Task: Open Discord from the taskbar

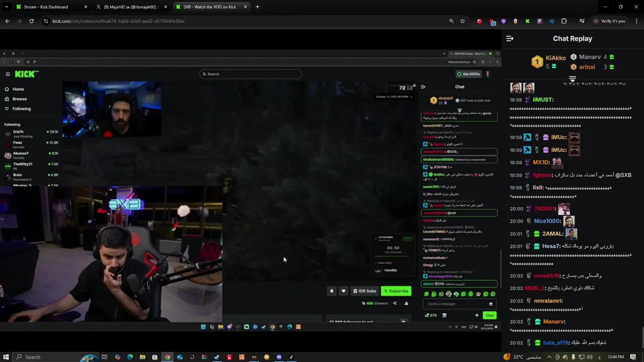Action: 279,357
